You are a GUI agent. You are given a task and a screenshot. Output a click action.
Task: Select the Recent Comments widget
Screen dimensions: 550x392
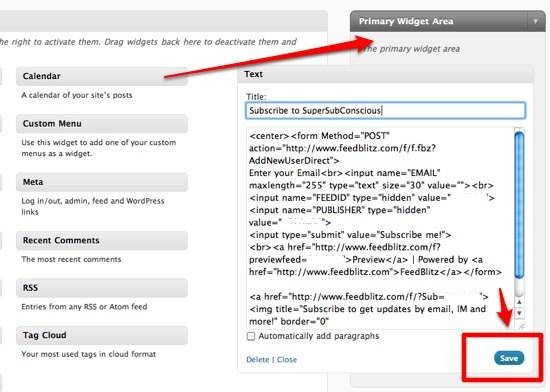tap(102, 240)
